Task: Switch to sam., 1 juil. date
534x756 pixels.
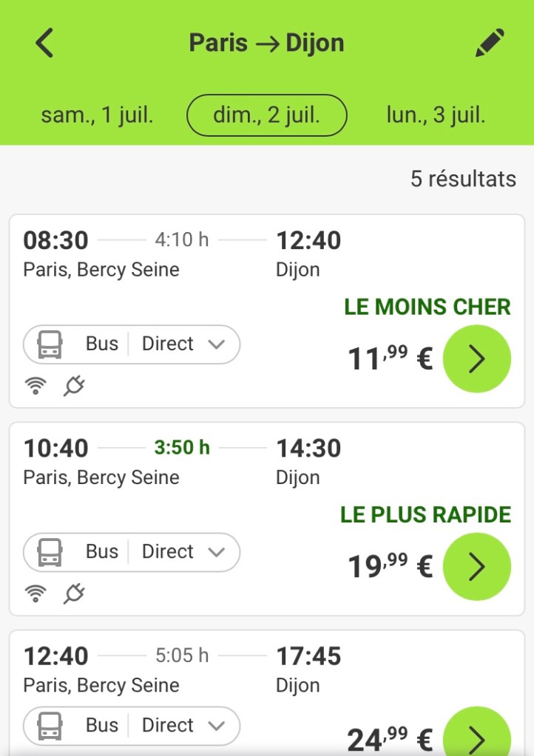Action: pyautogui.click(x=97, y=116)
